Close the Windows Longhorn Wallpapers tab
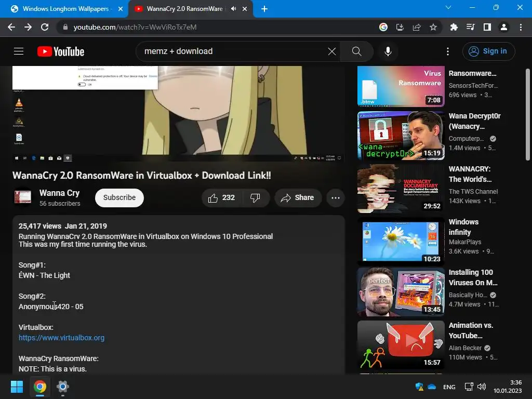Viewport: 532px width, 399px height. 121,9
